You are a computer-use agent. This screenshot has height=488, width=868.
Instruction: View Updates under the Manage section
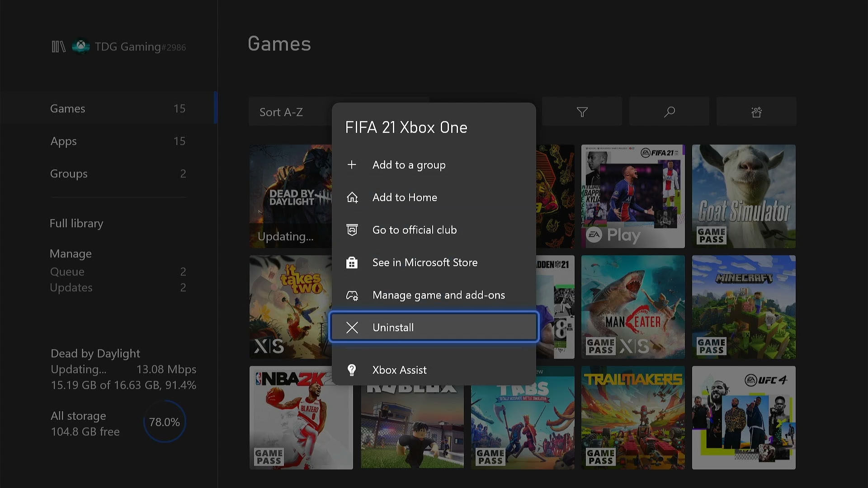click(x=71, y=287)
